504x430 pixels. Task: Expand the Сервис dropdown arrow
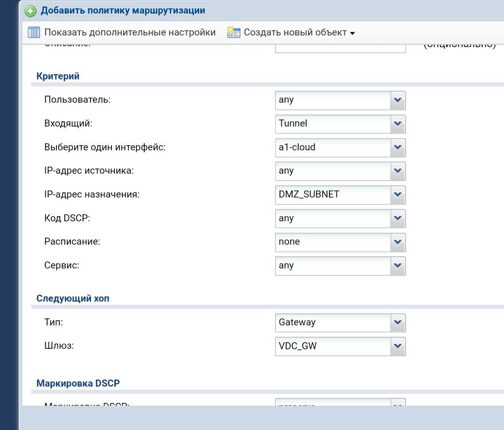click(398, 266)
